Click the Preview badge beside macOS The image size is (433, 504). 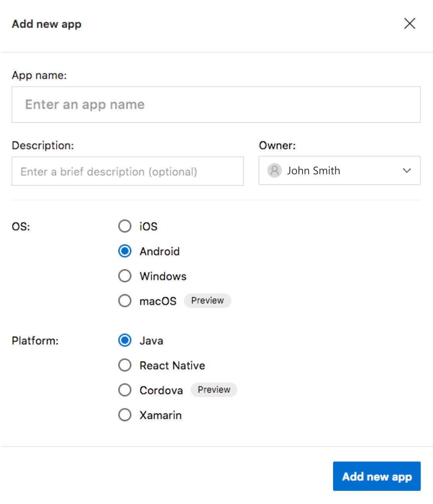[x=207, y=300]
